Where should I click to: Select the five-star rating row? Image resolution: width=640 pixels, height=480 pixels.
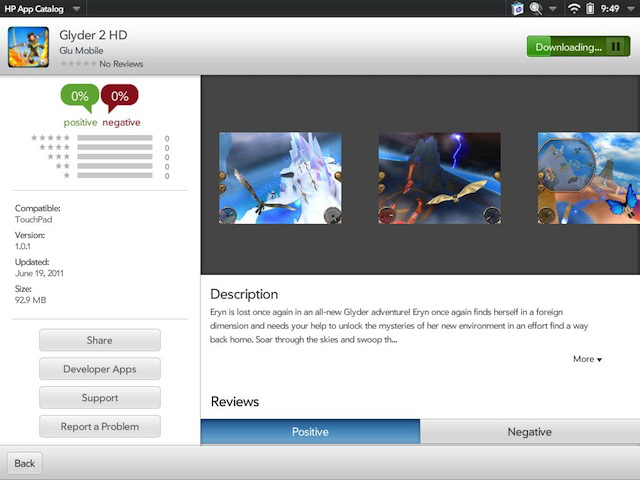pyautogui.click(x=100, y=138)
